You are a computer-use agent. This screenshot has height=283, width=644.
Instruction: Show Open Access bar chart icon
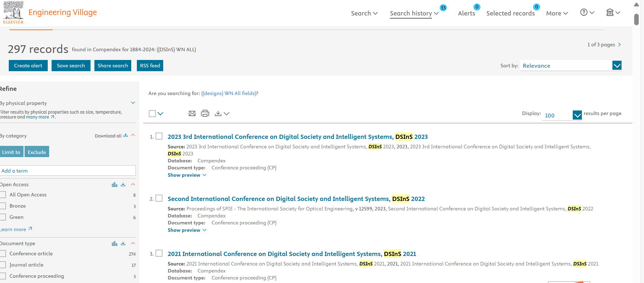click(x=114, y=185)
